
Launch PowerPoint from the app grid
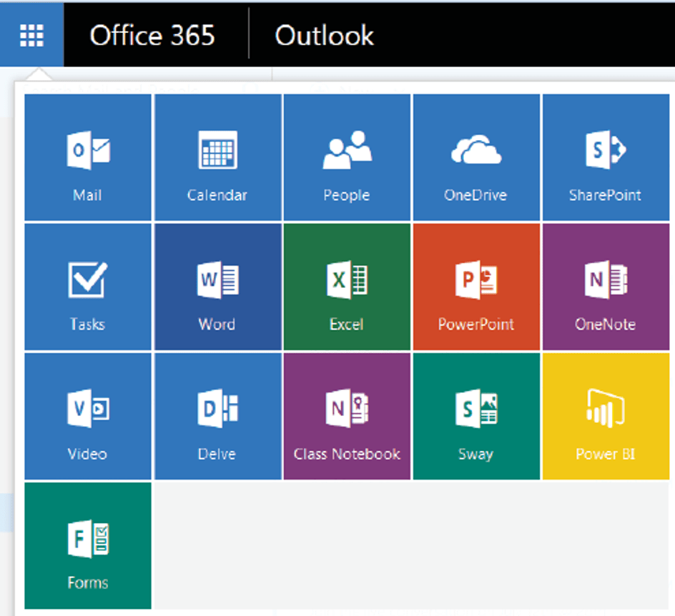coord(476,287)
